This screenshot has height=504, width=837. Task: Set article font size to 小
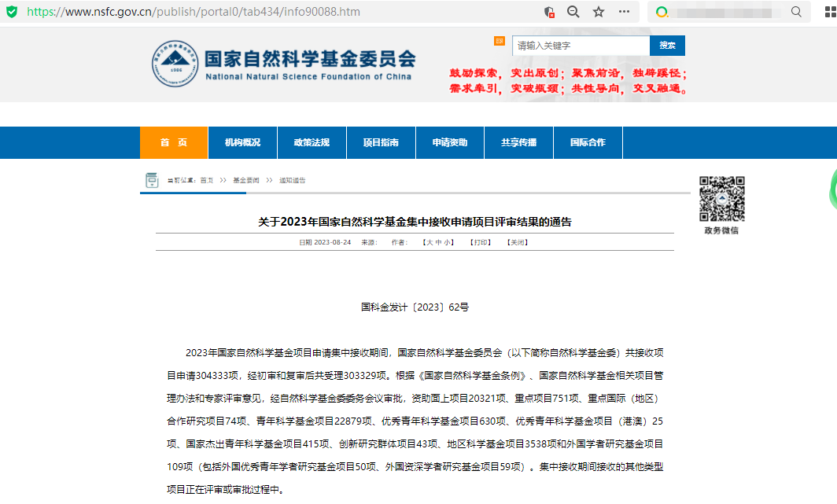pos(447,242)
